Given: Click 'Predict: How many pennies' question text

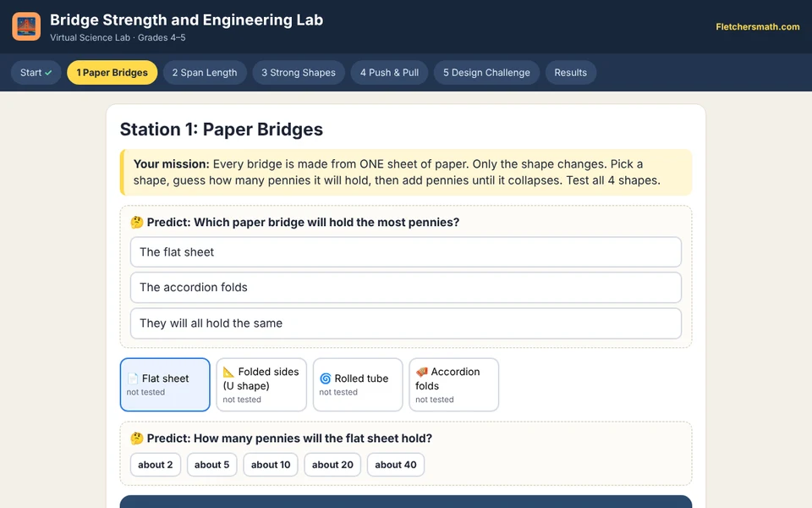Looking at the screenshot, I should click(x=289, y=439).
